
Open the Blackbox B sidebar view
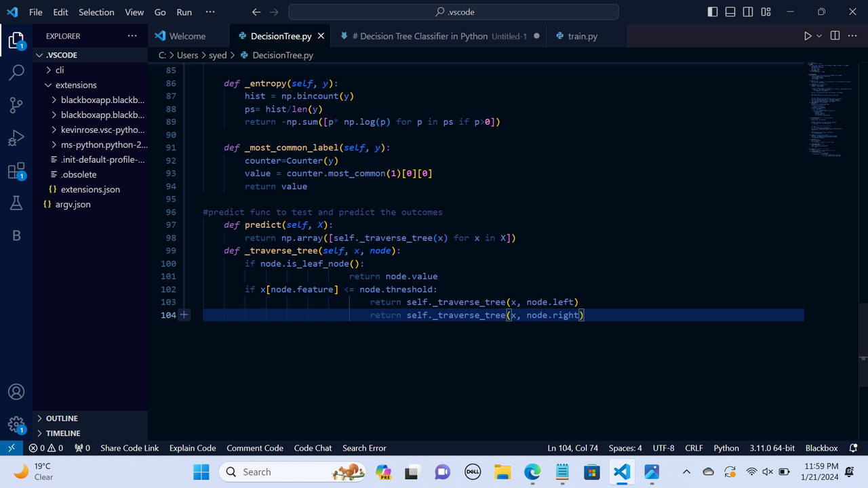pos(16,235)
